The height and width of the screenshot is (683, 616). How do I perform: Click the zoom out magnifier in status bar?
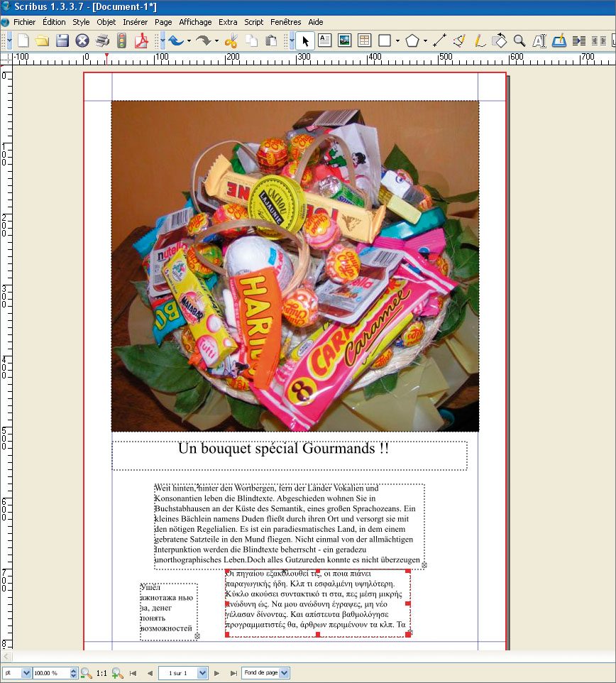(86, 672)
